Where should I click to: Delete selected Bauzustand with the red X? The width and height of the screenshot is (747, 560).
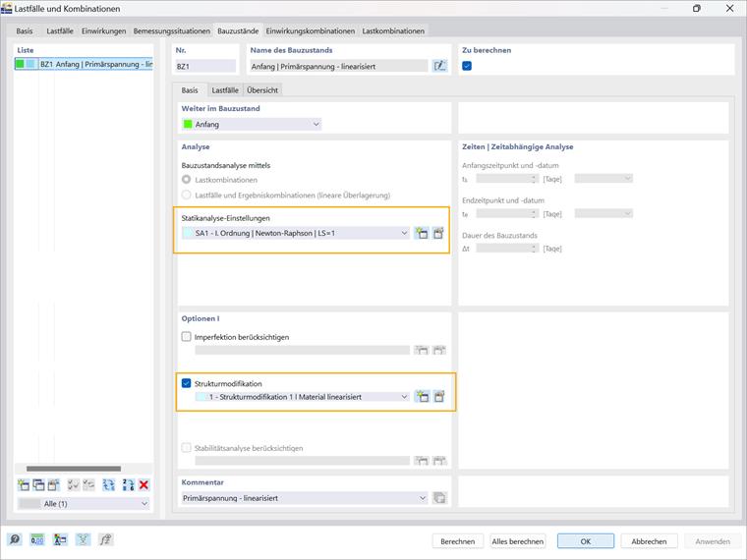pyautogui.click(x=144, y=484)
